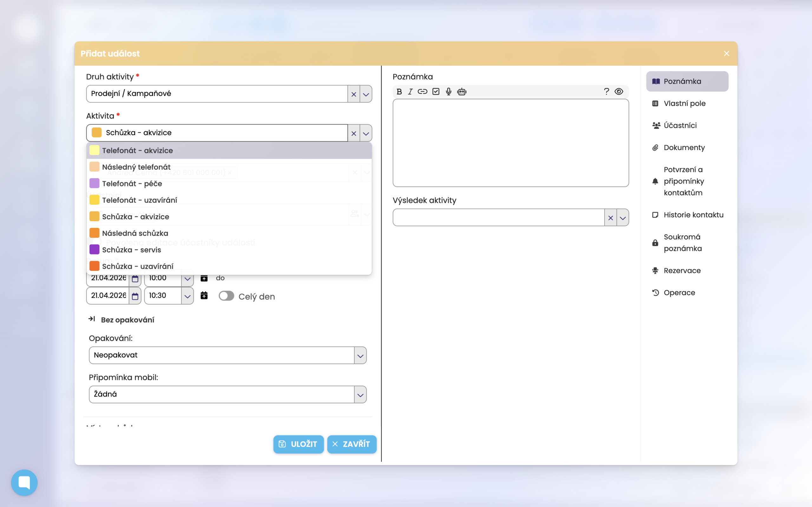
Task: Show note preview with the eye icon
Action: click(619, 91)
